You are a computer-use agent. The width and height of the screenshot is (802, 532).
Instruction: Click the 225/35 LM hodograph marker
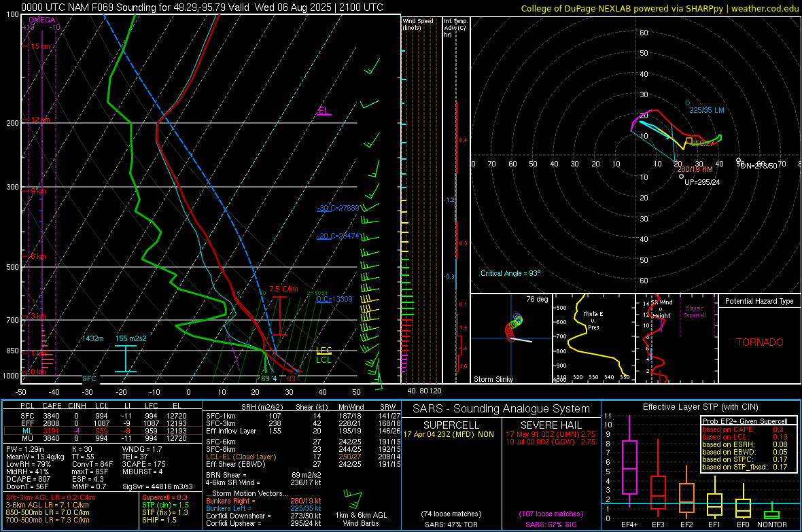[706, 110]
